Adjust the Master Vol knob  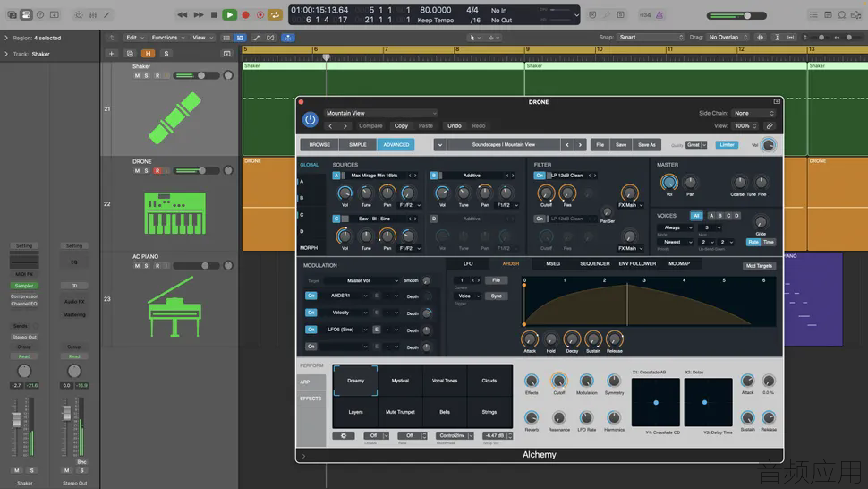tap(668, 182)
